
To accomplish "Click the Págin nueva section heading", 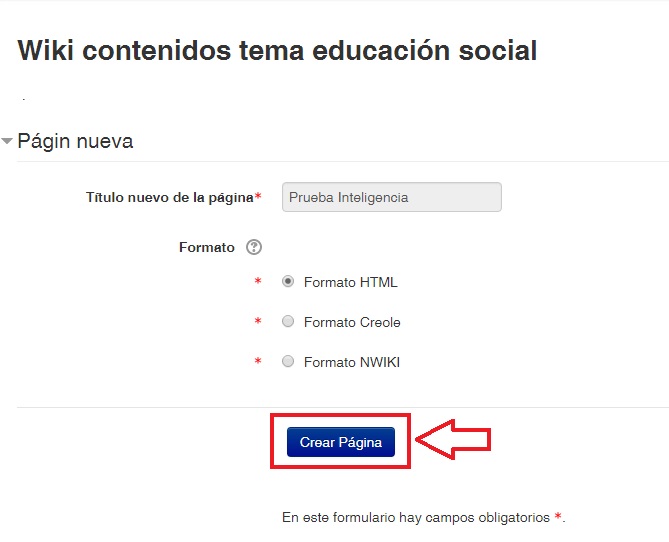I will point(75,142).
